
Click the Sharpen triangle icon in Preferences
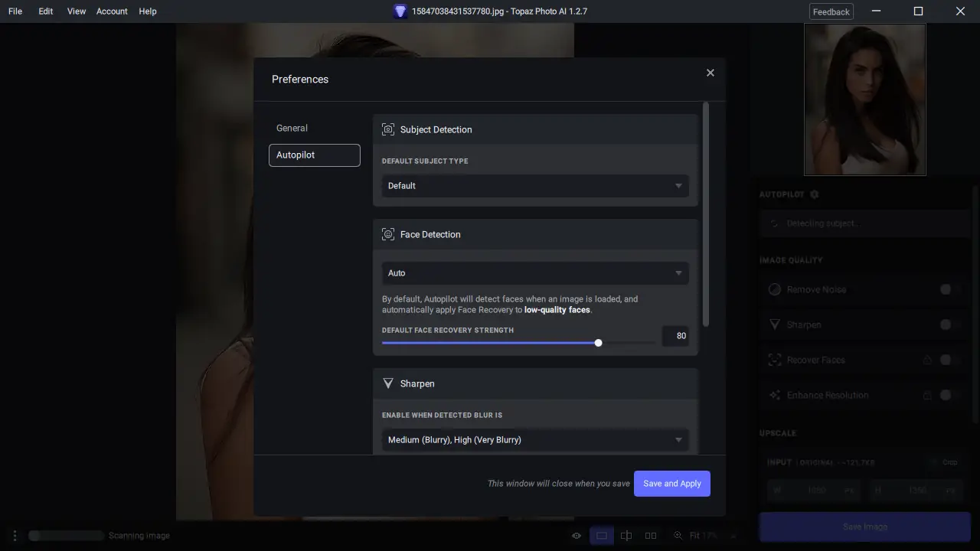point(388,383)
